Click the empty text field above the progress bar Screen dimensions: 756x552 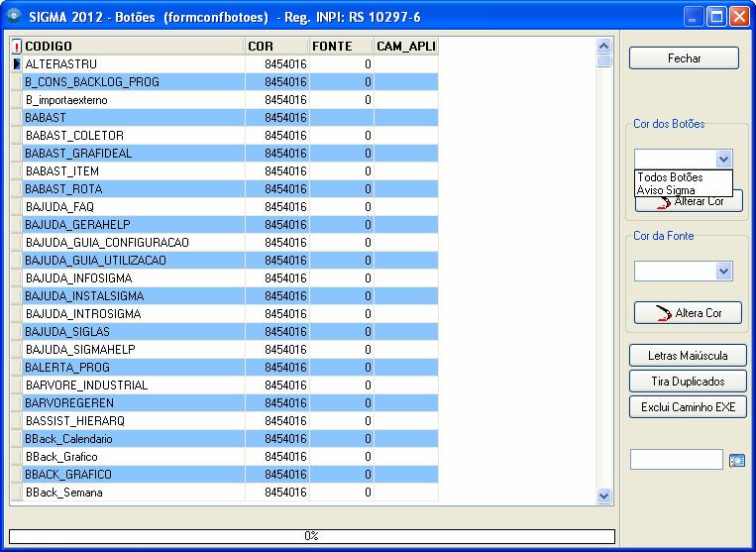coord(677,460)
